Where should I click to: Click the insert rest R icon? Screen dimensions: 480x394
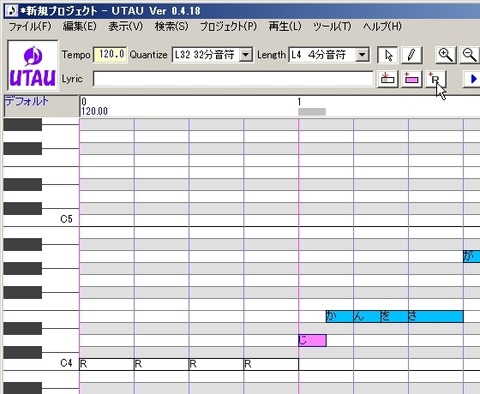(x=436, y=79)
